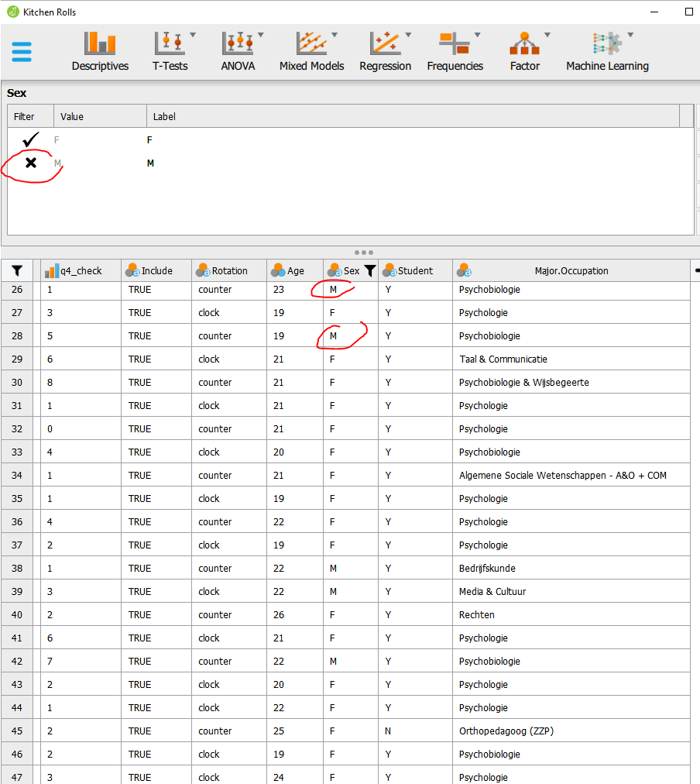Image resolution: width=700 pixels, height=784 pixels.
Task: Open the Factor module
Action: pos(525,51)
